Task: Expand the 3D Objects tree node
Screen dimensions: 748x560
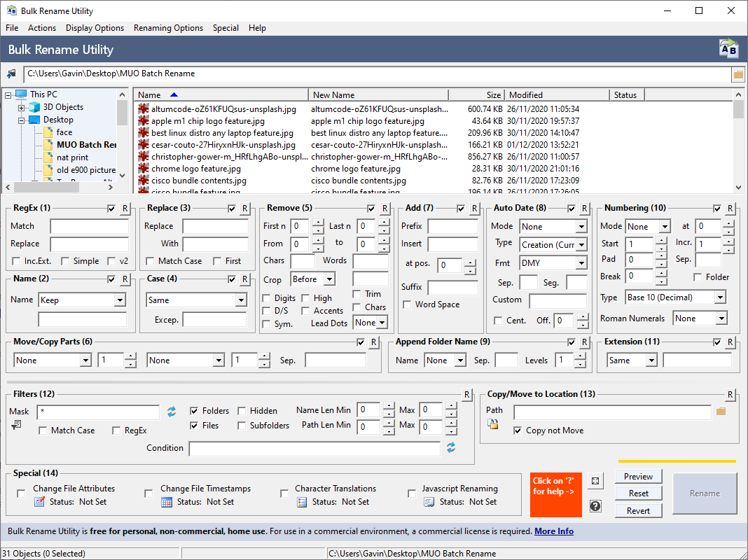Action: [x=22, y=108]
